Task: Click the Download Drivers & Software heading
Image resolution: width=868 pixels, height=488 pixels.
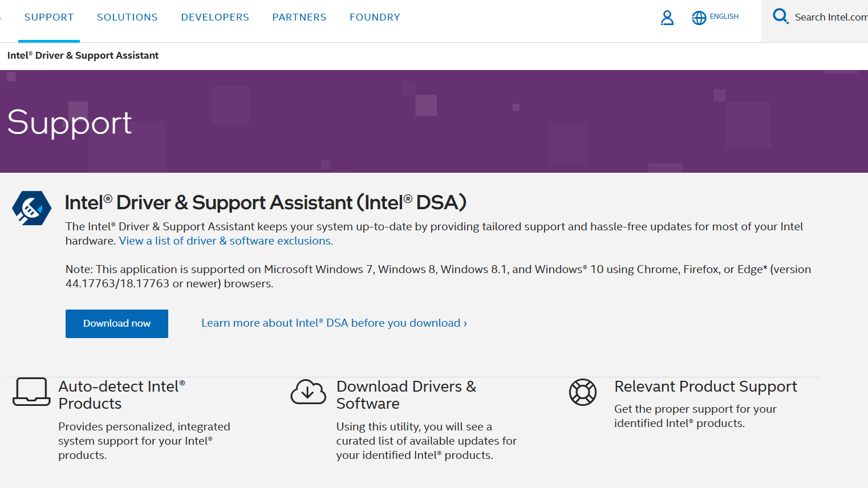Action: 405,395
